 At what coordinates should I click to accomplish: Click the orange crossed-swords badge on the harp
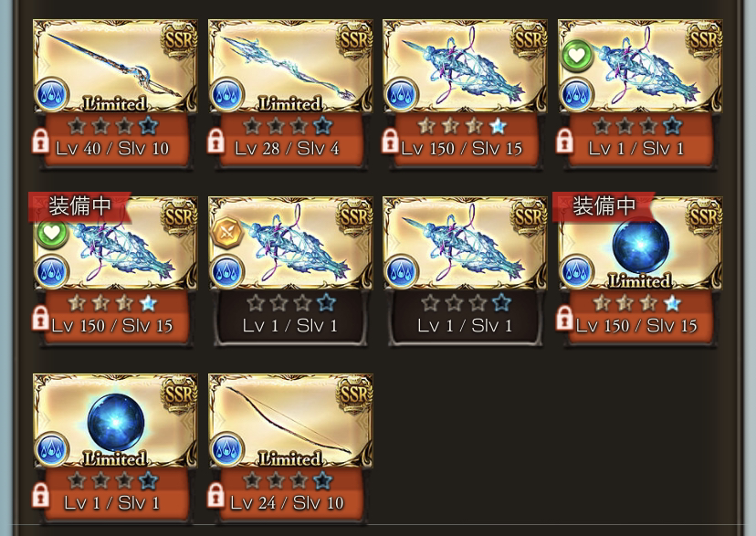tap(226, 232)
